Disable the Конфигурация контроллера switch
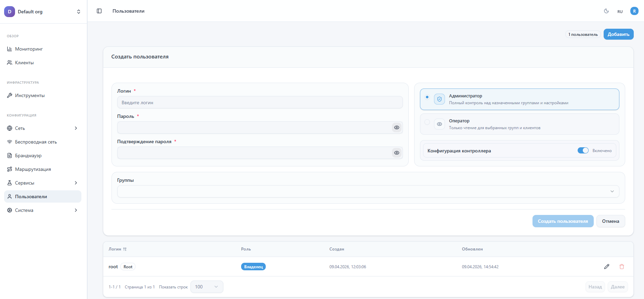Viewport: 644px width, 299px height. coord(583,151)
